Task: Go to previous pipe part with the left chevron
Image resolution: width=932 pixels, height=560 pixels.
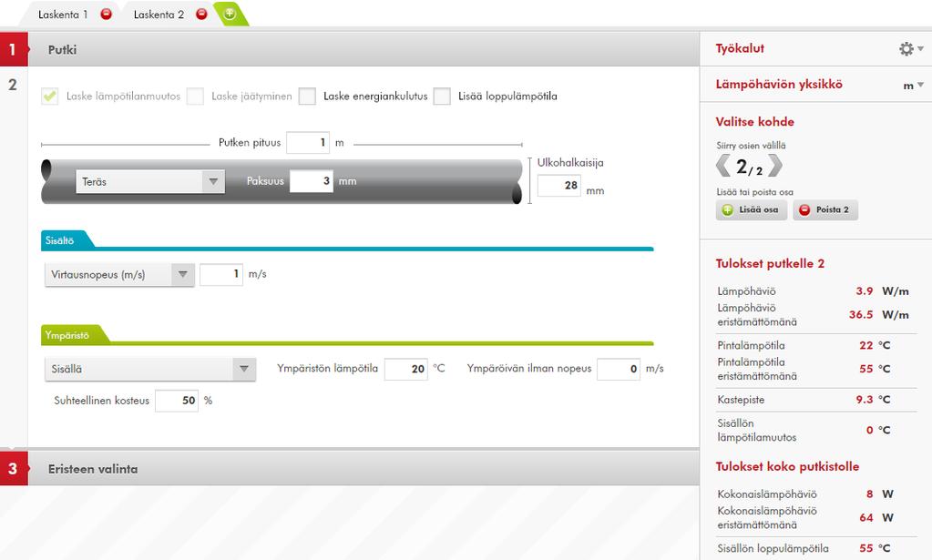Action: pos(722,166)
